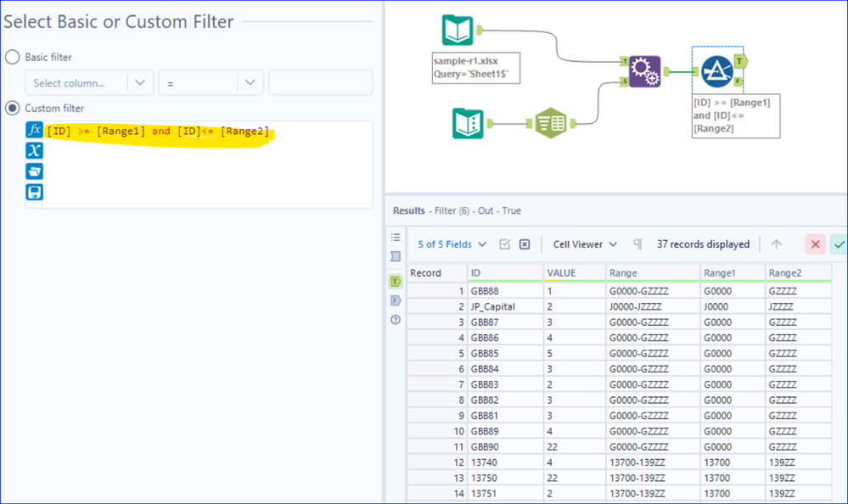Select the Custom filter radio button
848x504 pixels.
tap(13, 108)
